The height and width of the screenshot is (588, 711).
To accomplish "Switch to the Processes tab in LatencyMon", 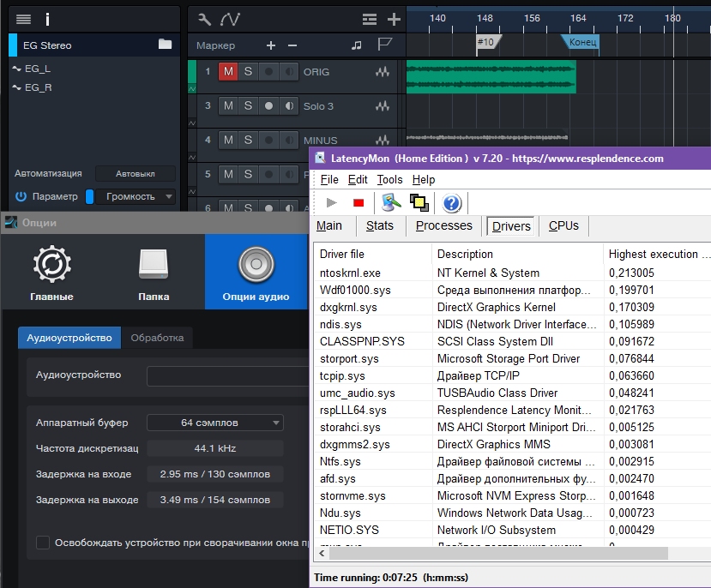I will 443,226.
